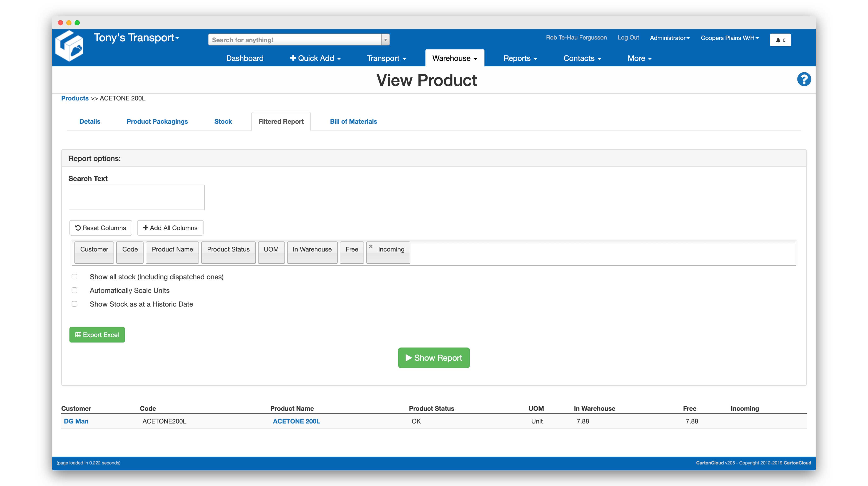Expand the Tony's Transport company dropdown
Screen dimensions: 868x486
click(x=136, y=38)
